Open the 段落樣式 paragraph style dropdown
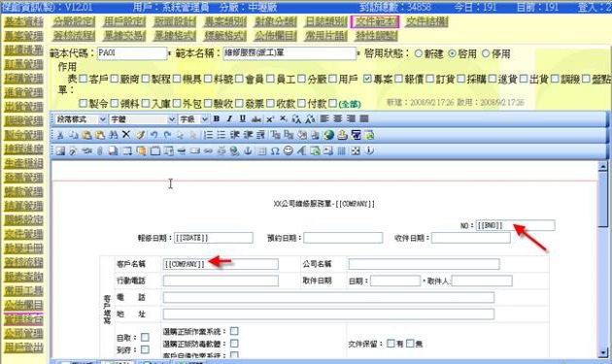612x364 pixels. (x=81, y=119)
